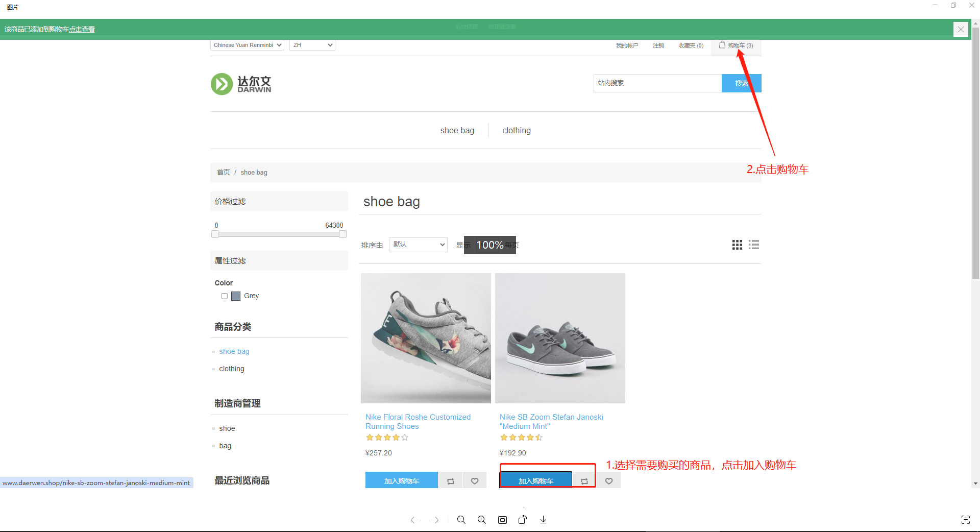Open the clothing navigation menu item
980x532 pixels.
click(x=517, y=131)
